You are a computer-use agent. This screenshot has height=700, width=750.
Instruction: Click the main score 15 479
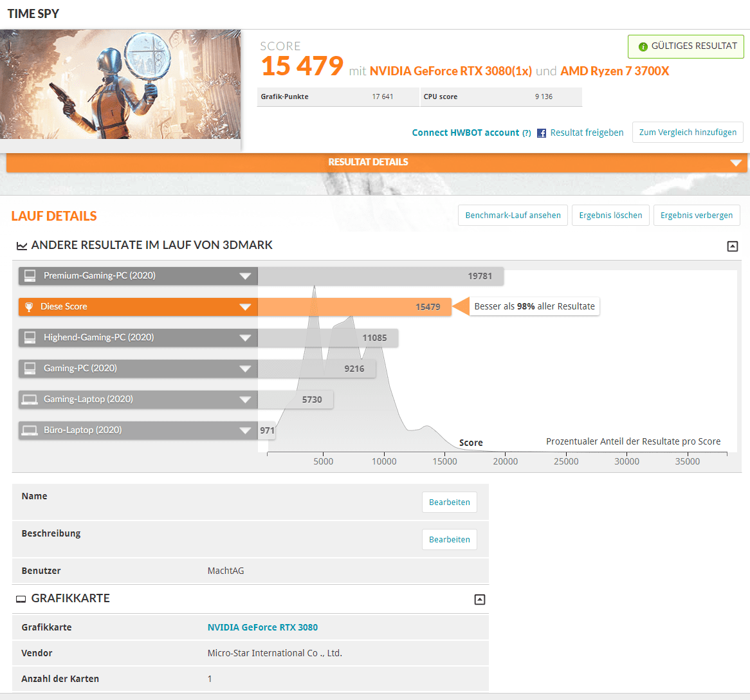(x=302, y=66)
